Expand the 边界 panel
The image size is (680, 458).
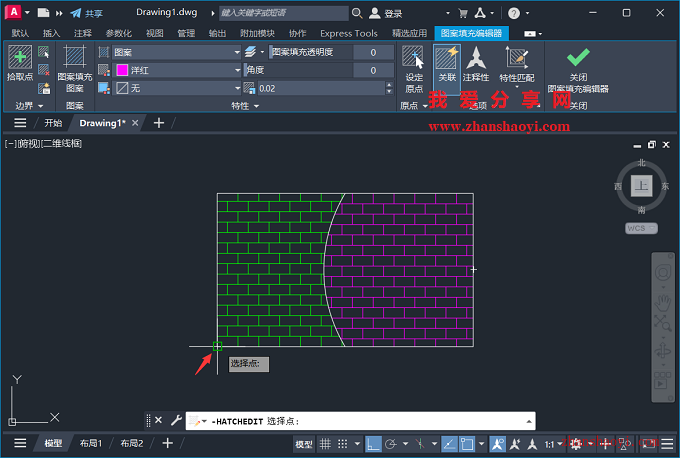[x=29, y=106]
